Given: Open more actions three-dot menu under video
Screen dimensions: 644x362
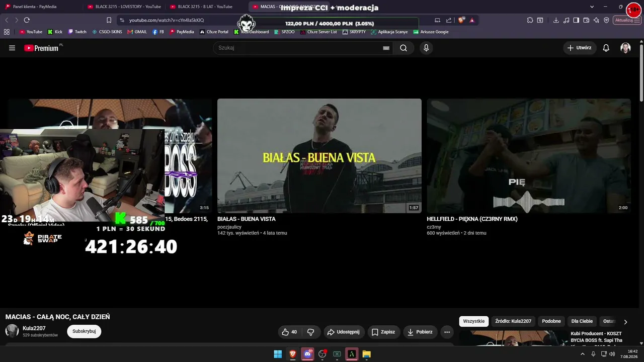Looking at the screenshot, I should point(447,332).
